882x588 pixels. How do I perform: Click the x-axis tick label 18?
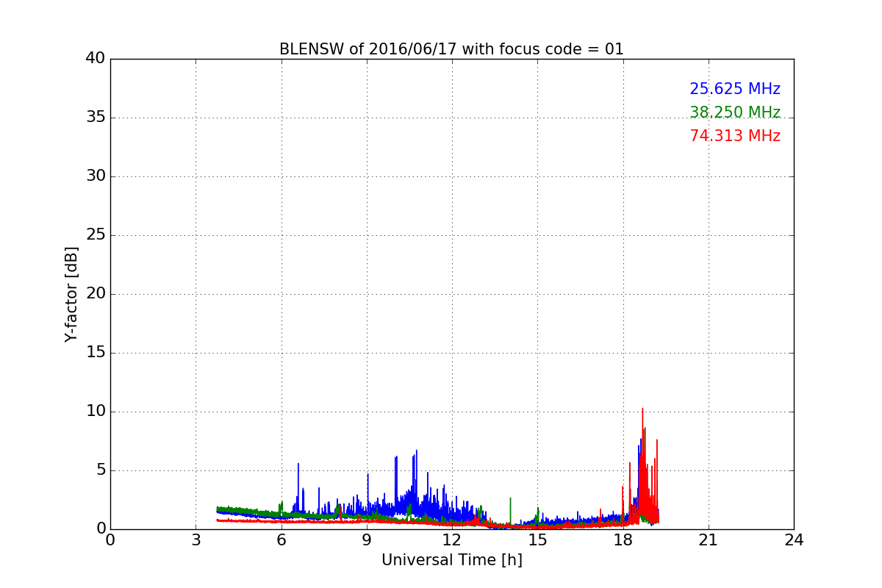623,540
